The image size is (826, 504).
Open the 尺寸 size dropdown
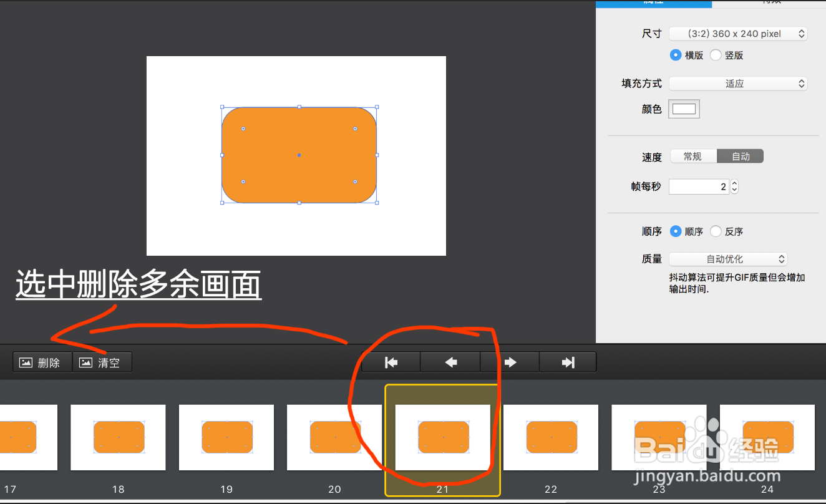(738, 34)
